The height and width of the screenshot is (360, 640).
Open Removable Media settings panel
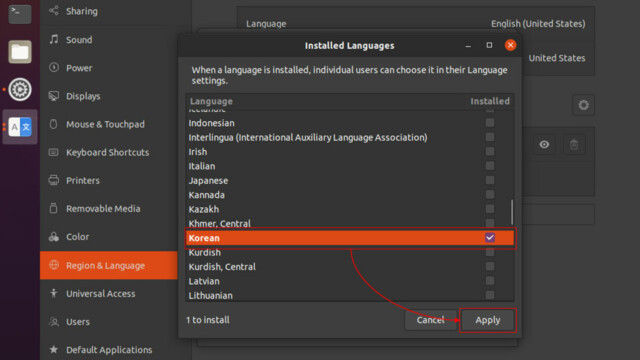pos(109,209)
